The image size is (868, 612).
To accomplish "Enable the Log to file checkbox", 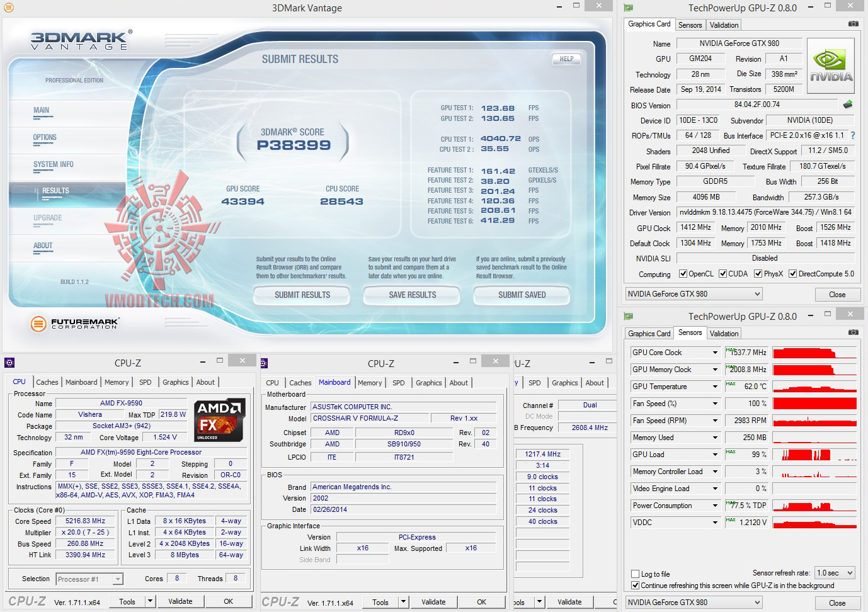I will coord(636,574).
